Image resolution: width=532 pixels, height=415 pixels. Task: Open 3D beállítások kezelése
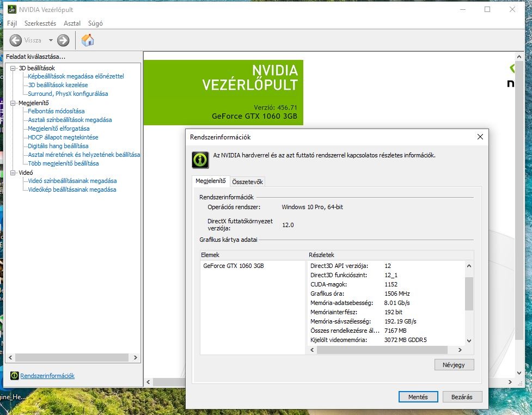click(x=58, y=85)
